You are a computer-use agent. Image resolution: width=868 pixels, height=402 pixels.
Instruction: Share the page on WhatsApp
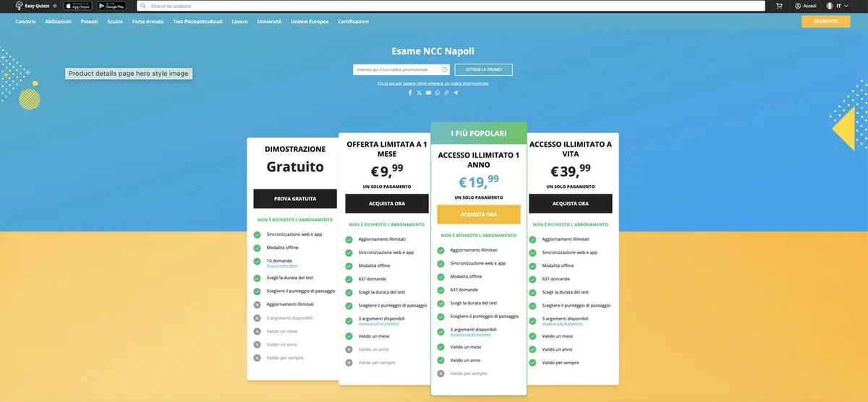point(438,93)
